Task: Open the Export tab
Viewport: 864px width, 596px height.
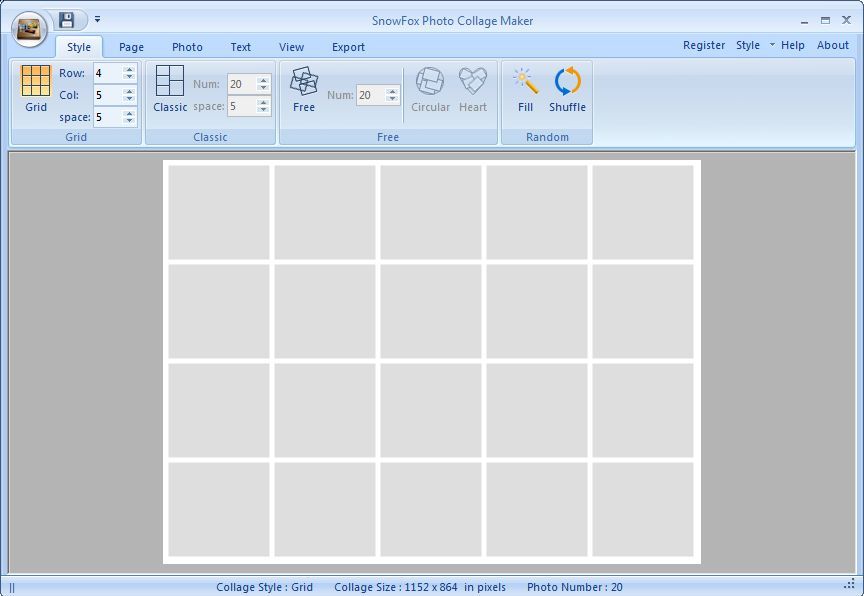Action: 348,47
